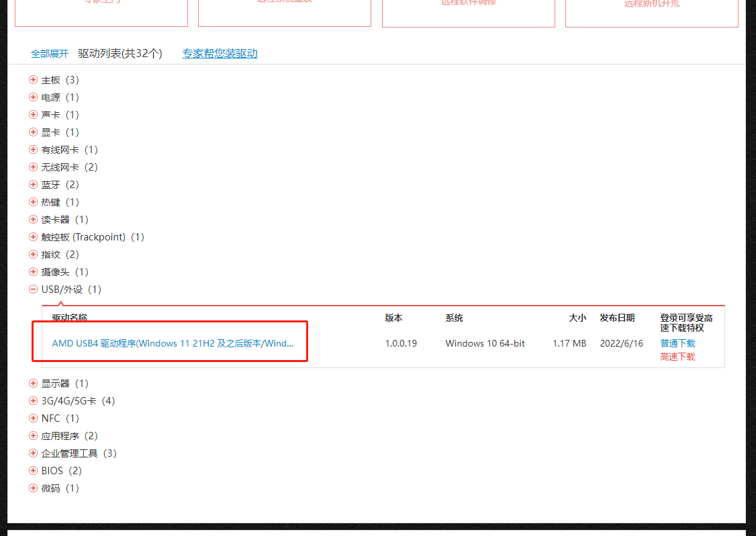Click the plus icon next to 指纹
The width and height of the screenshot is (756, 536).
point(33,254)
